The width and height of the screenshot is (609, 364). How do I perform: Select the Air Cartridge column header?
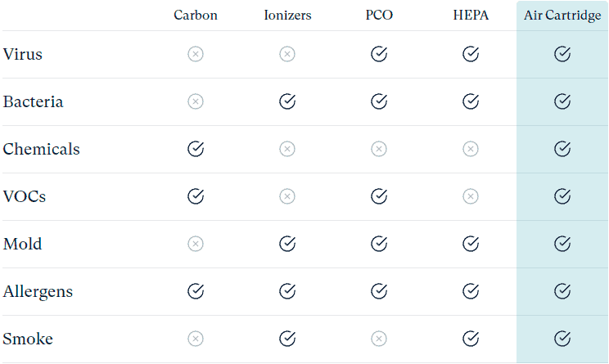pos(562,16)
